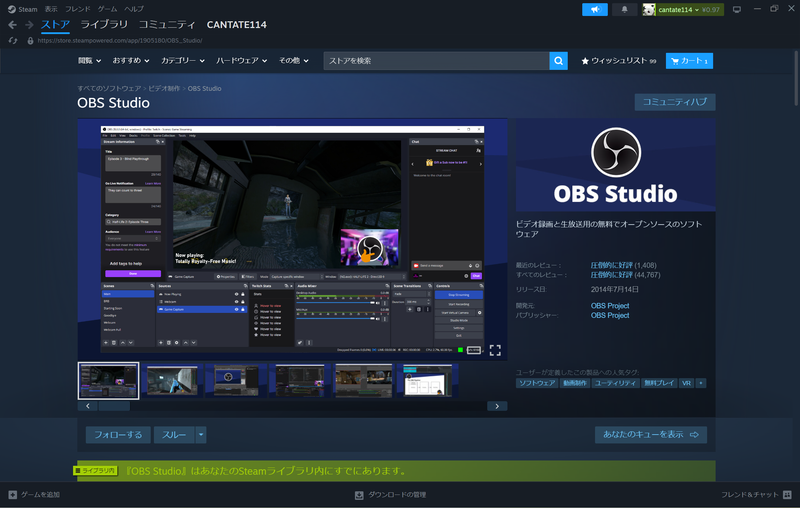800x508 pixels.
Task: Click the スルー button
Action: pyautogui.click(x=174, y=435)
